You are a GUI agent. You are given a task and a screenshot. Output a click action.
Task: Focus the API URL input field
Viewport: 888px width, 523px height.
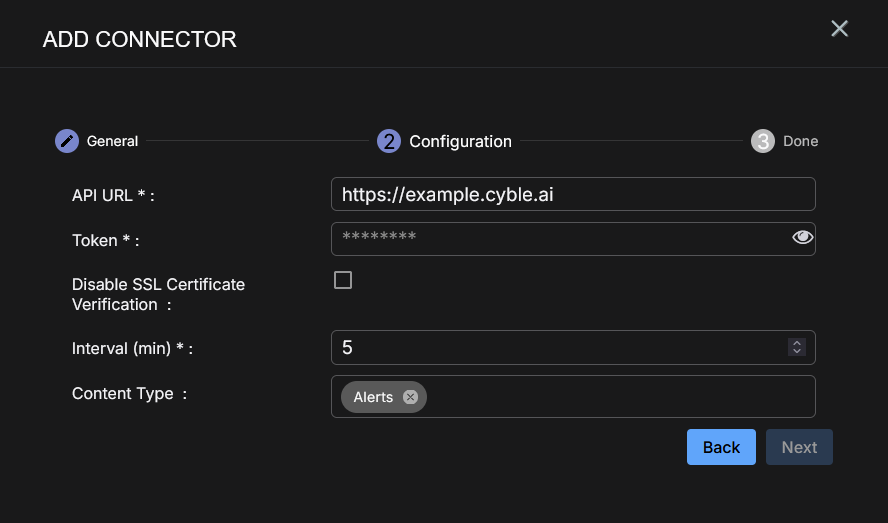click(573, 194)
